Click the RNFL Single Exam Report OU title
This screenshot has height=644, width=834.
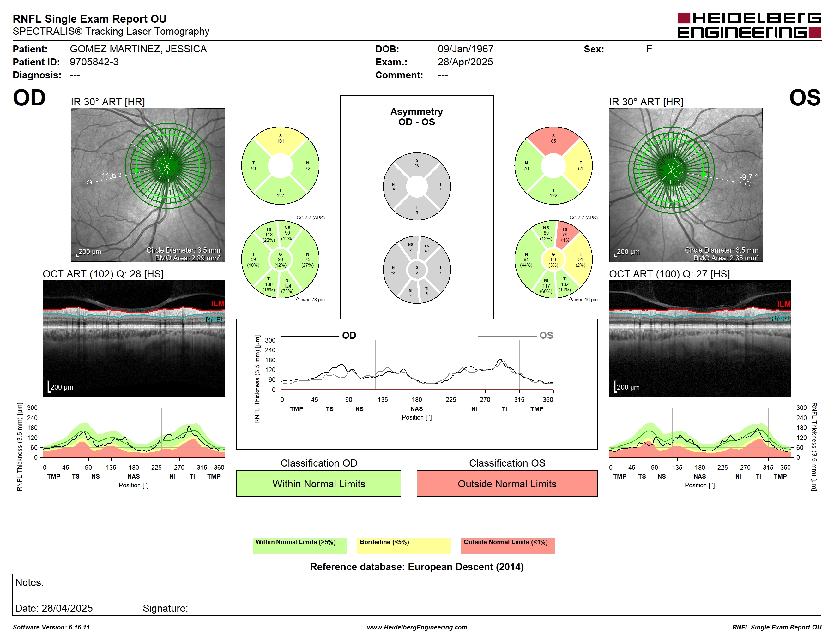89,19
